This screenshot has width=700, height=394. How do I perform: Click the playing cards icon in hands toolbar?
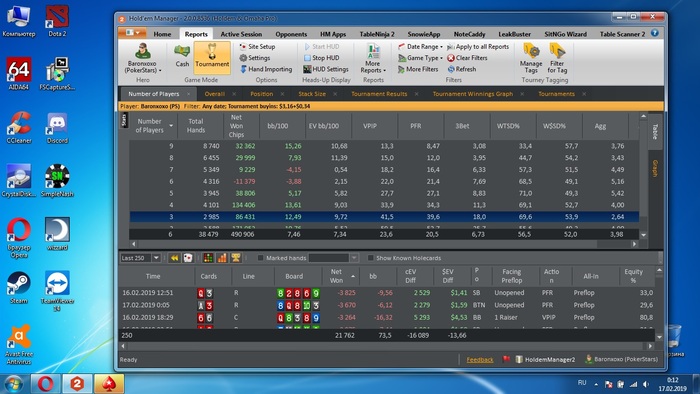pos(188,258)
